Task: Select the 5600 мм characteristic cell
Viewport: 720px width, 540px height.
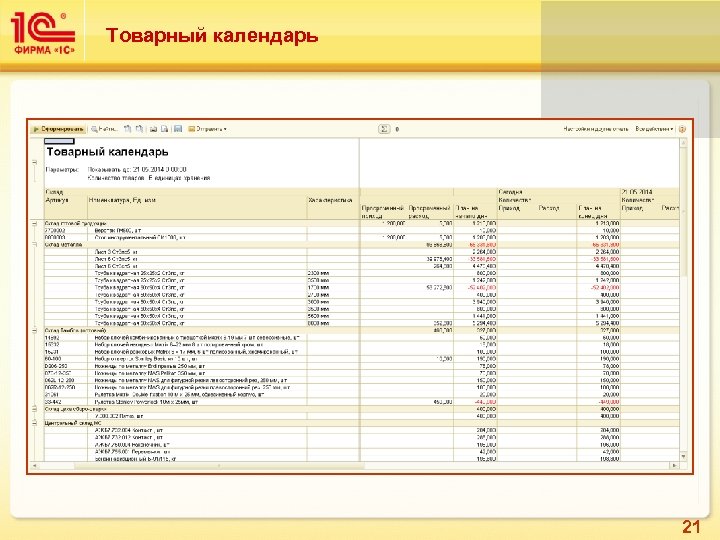Action: pos(318,316)
